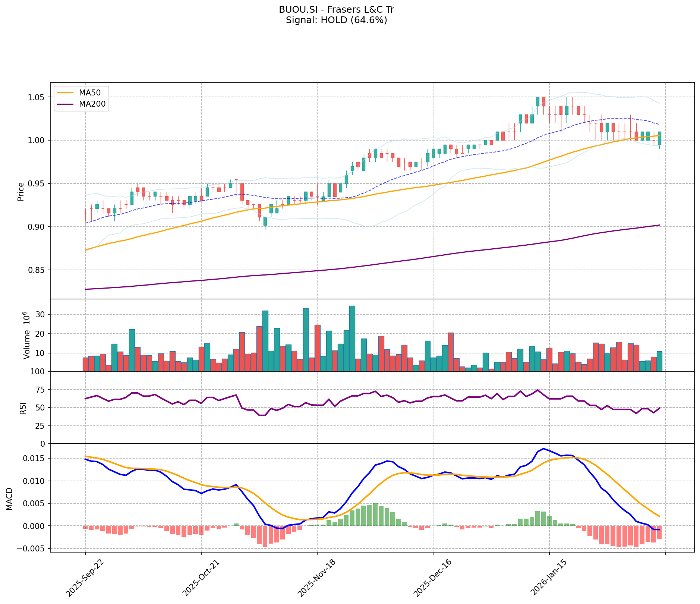700x604 pixels.
Task: Click the 0.85 price tick label
Action: [37, 270]
